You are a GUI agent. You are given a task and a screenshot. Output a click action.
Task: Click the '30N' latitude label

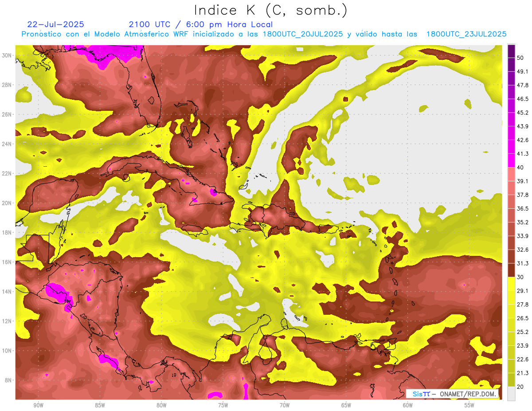[7, 55]
